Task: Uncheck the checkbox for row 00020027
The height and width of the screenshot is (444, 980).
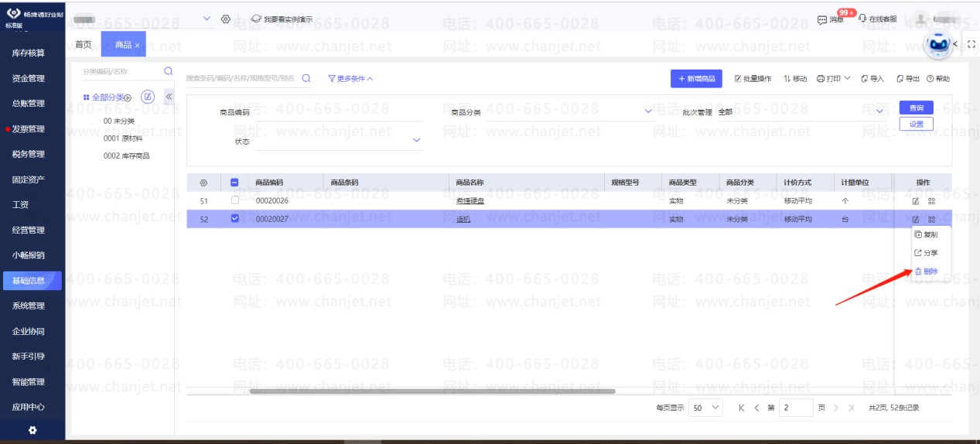Action: click(x=235, y=219)
